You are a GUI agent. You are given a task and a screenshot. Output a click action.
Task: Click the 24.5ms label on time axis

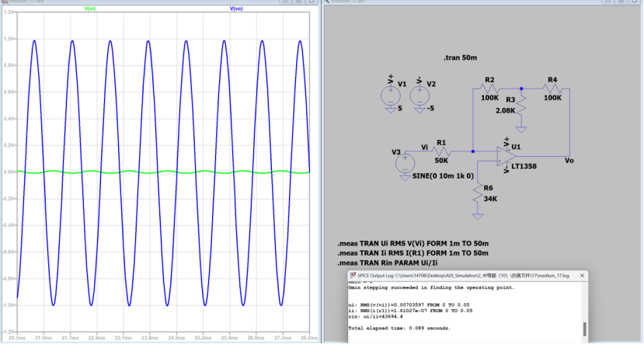click(176, 338)
